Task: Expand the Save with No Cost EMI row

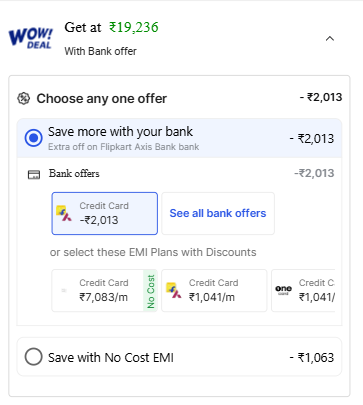Action: coord(179,357)
